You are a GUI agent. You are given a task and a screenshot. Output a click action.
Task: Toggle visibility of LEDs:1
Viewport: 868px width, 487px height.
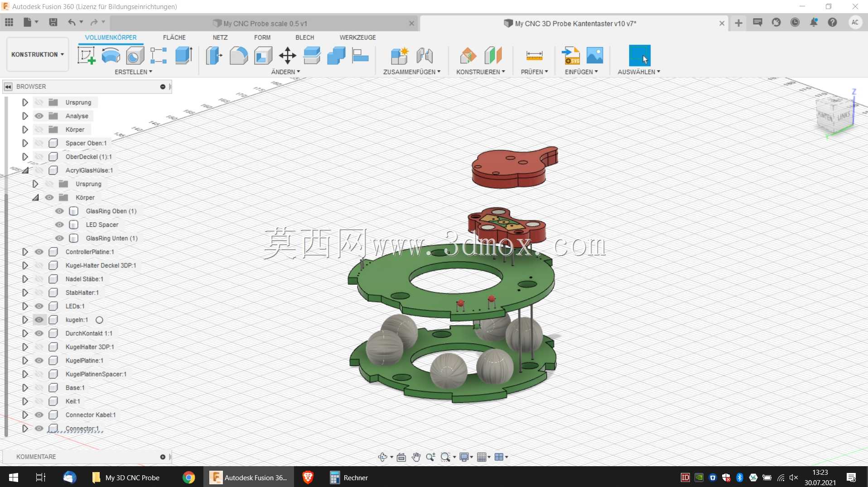tap(39, 306)
